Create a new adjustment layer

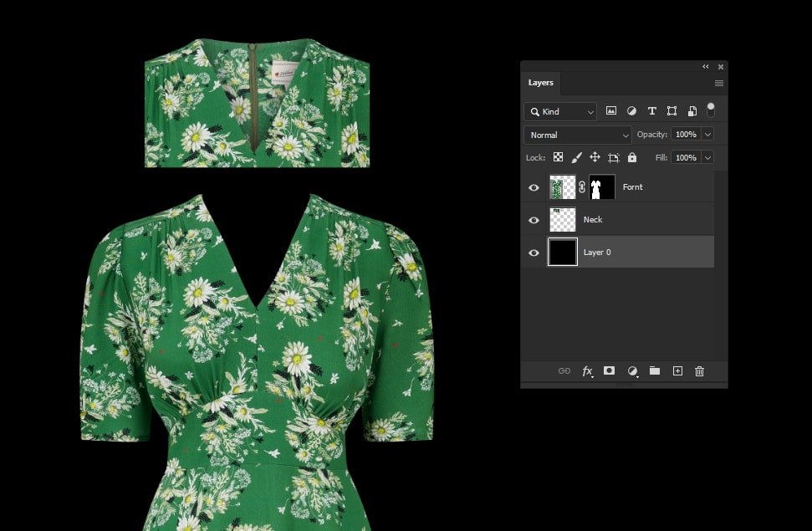[631, 370]
